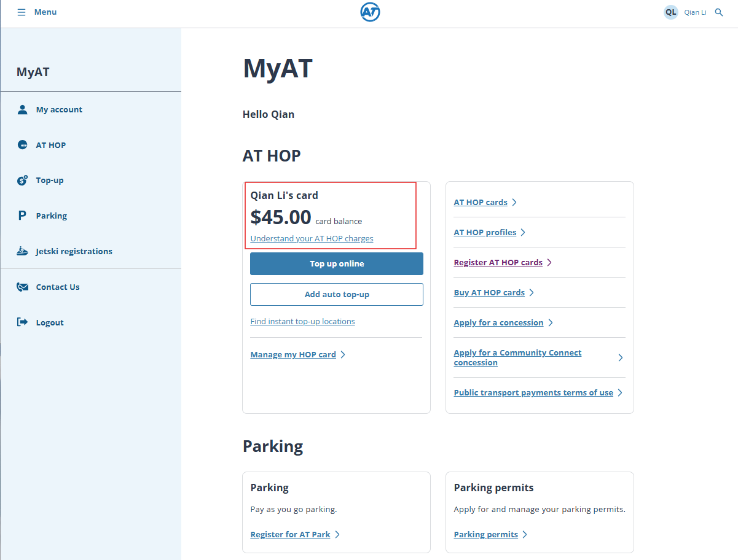Screen dimensions: 738x560
Task: Click the Top up online button
Action: pyautogui.click(x=337, y=263)
